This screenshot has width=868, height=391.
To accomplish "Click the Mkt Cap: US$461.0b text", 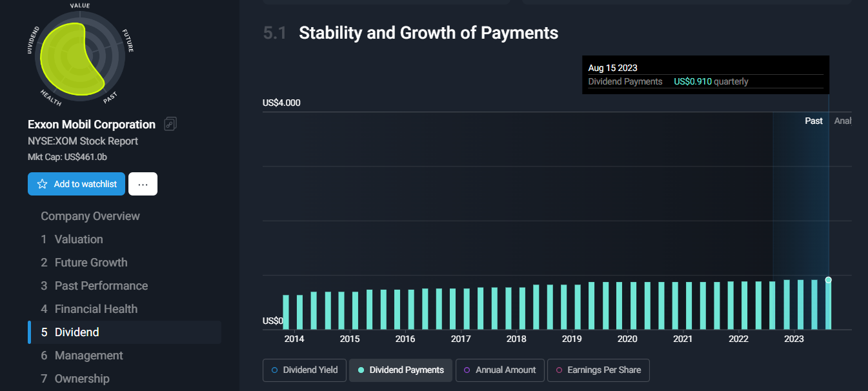I will click(67, 157).
